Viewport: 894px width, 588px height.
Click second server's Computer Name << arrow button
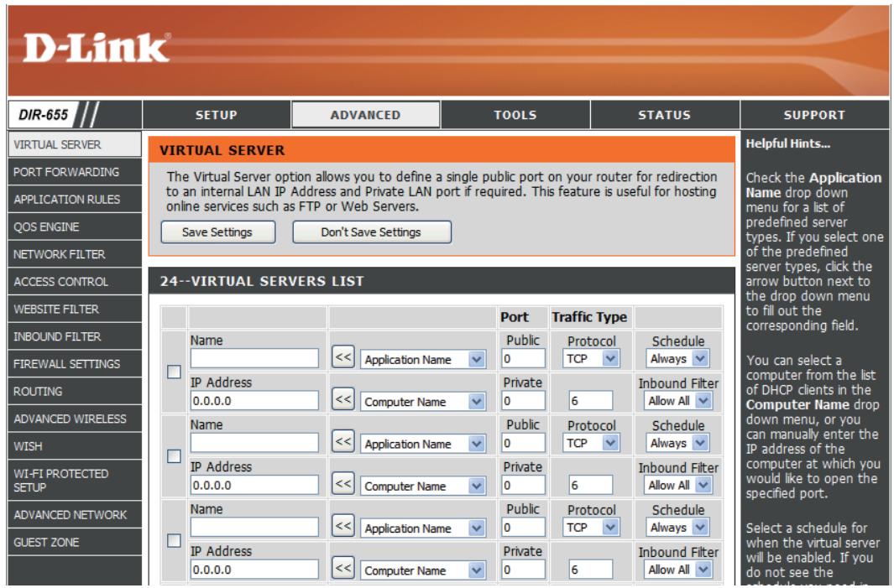[x=343, y=484]
